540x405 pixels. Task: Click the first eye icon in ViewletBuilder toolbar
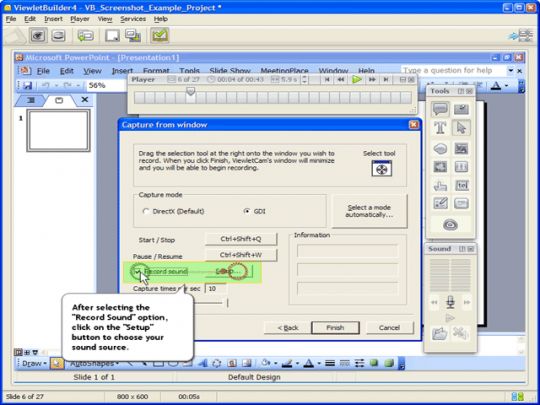tap(38, 35)
